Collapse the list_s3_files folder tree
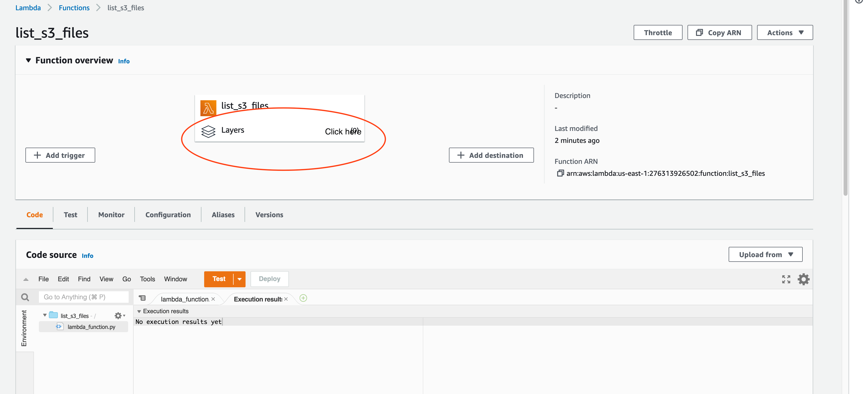 click(45, 315)
